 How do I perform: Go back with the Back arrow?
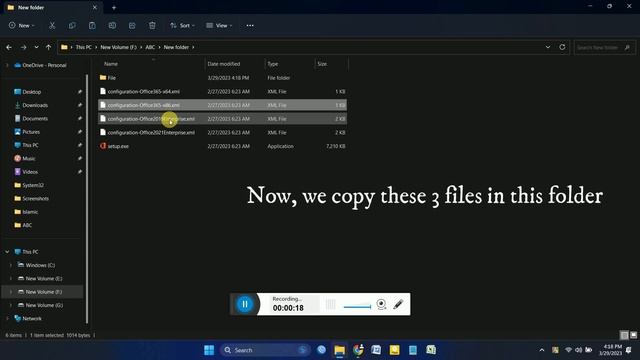(9, 47)
